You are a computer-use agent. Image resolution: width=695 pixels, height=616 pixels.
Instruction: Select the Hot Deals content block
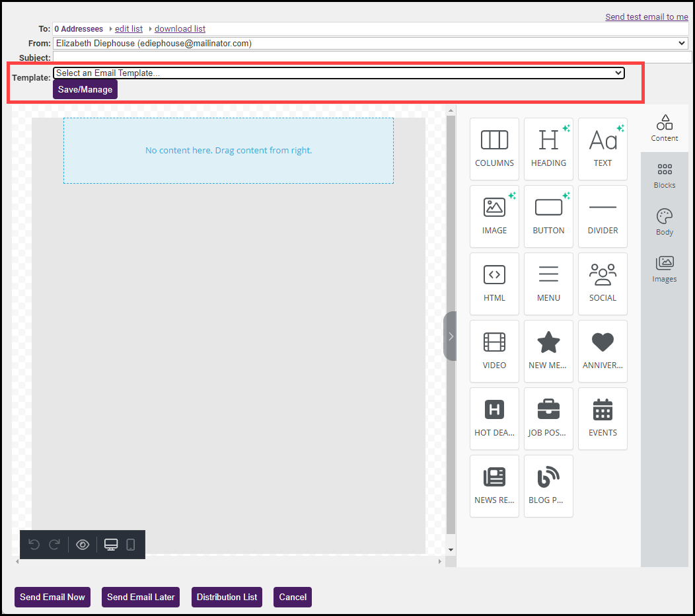coord(494,418)
